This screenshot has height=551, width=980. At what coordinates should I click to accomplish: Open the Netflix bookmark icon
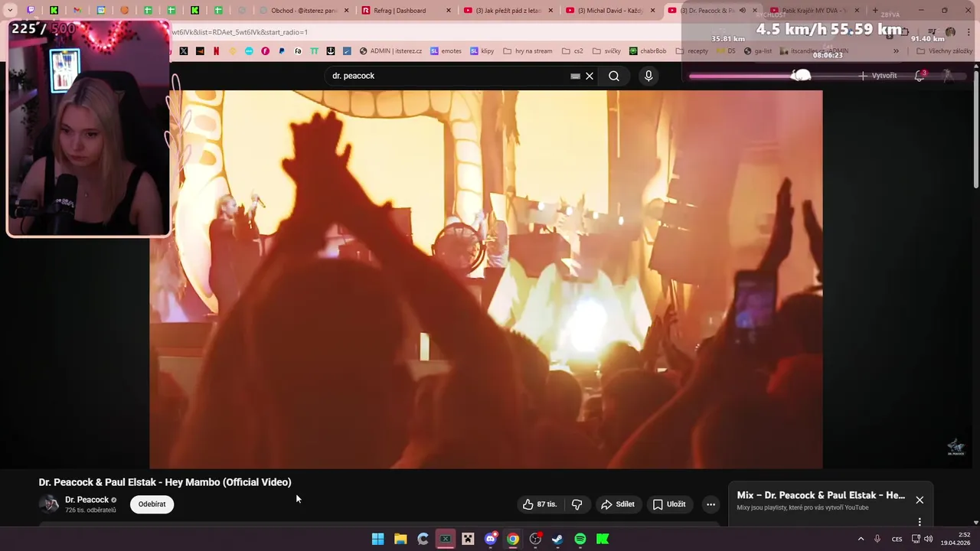point(216,51)
